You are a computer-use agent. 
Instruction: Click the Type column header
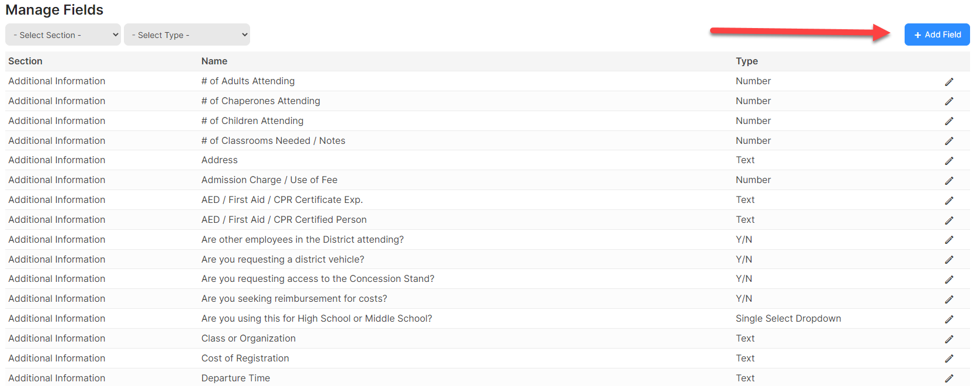[x=747, y=61]
